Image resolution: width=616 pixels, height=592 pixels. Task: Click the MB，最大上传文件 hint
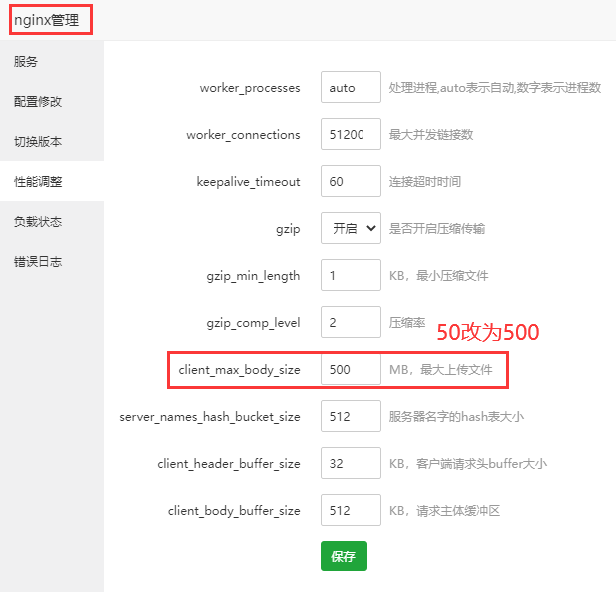click(x=440, y=369)
